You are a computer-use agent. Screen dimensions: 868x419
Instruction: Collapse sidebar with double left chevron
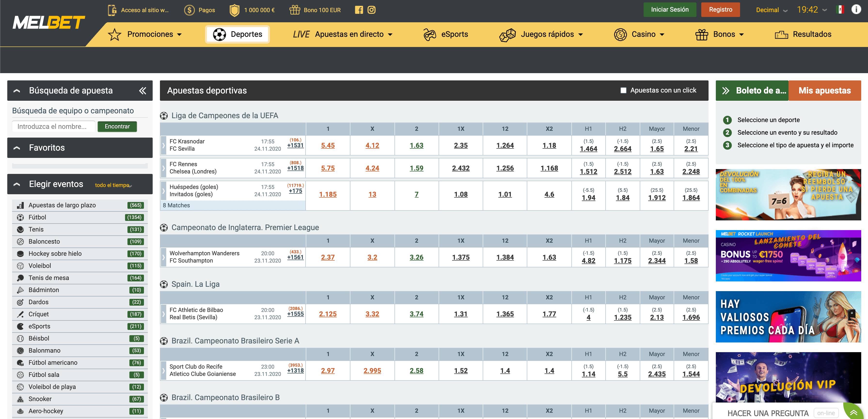pos(143,91)
